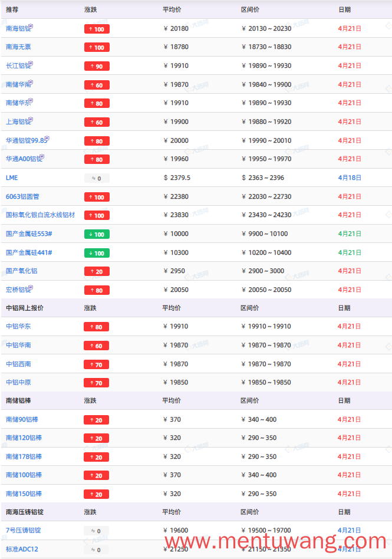Open the 南储178铝棒 link
Viewport: 392px width, 559px height.
click(24, 456)
